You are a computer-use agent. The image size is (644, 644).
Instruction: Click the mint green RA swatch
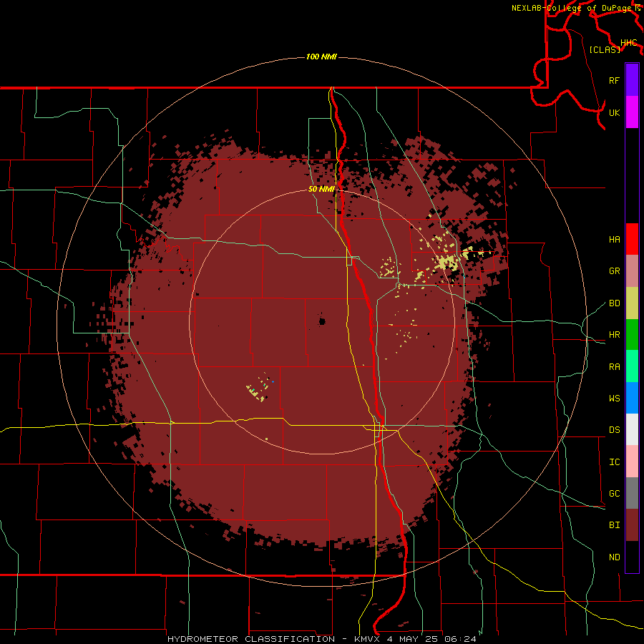pos(632,366)
